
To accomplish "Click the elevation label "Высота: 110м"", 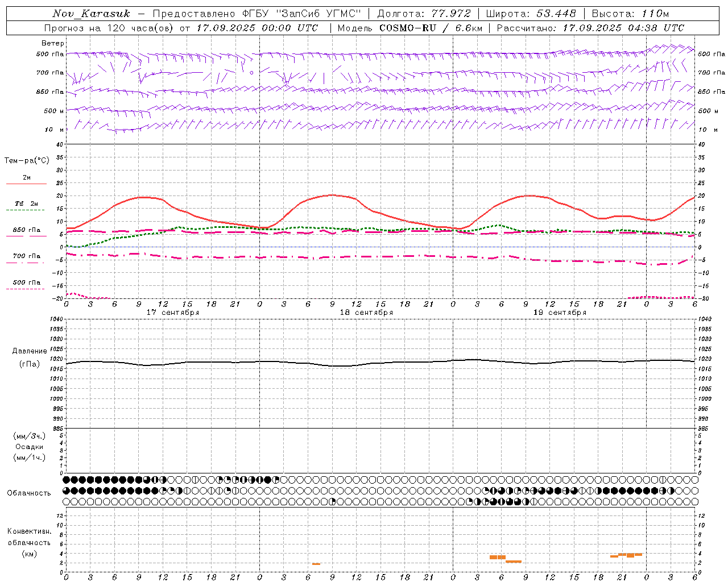I will (630, 14).
